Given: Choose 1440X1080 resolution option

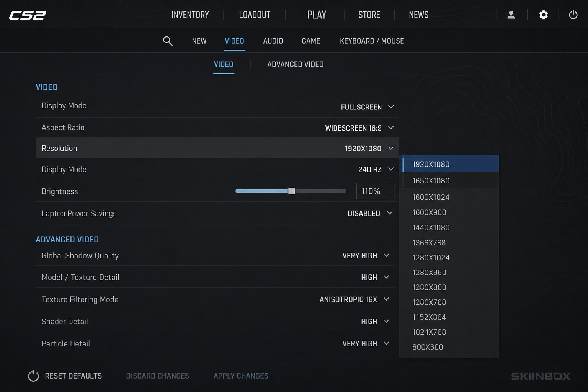Looking at the screenshot, I should [449, 227].
